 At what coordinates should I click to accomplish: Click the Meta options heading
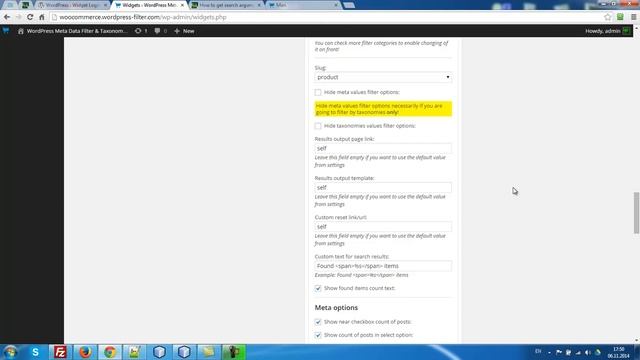tap(336, 308)
